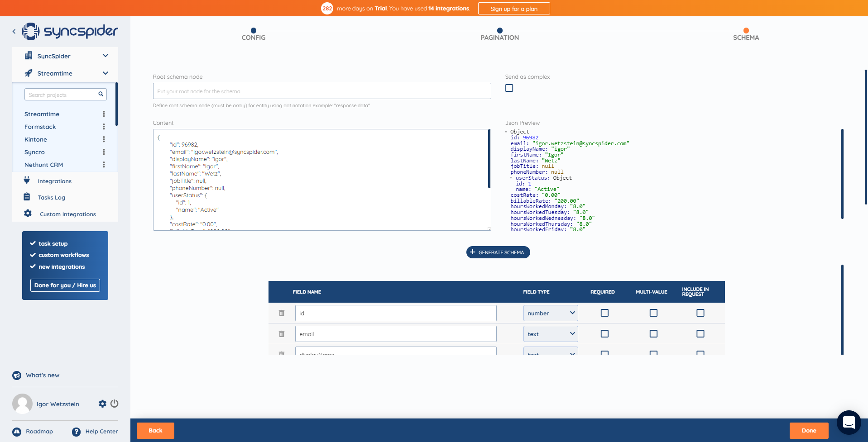
Task: Expand the SuncSpider dropdown chevron
Action: pyautogui.click(x=106, y=56)
